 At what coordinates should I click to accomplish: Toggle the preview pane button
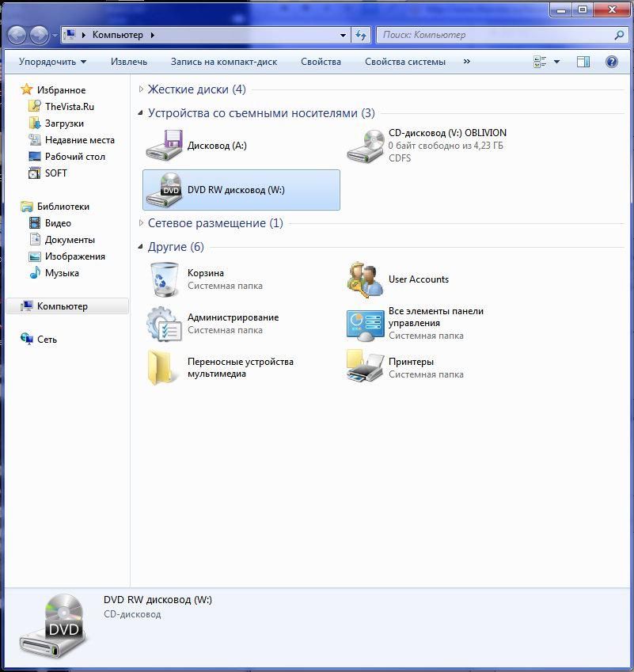coord(583,62)
